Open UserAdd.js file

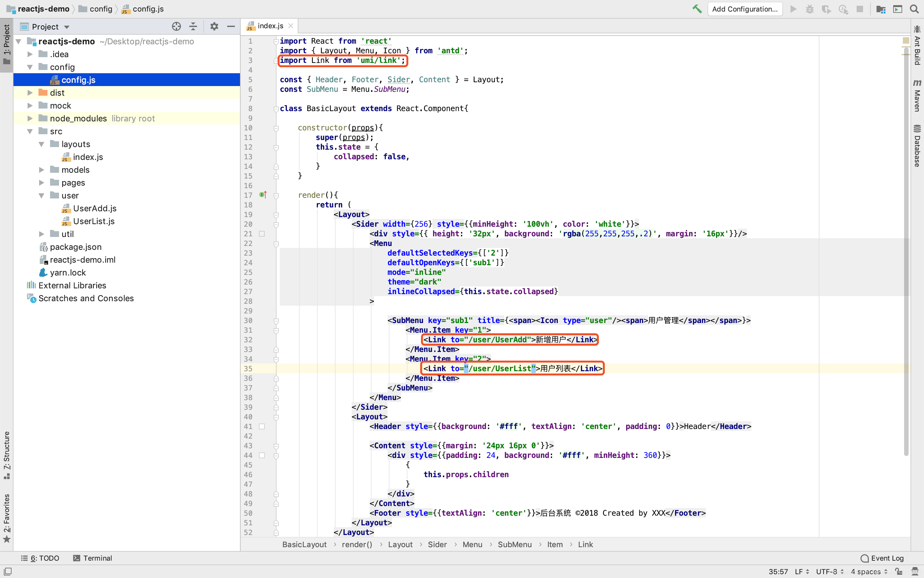pyautogui.click(x=95, y=208)
